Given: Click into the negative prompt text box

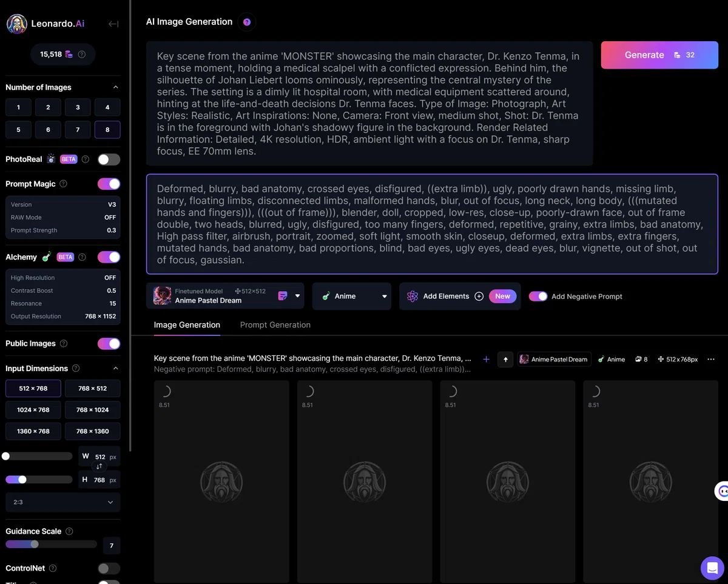Looking at the screenshot, I should click(432, 224).
